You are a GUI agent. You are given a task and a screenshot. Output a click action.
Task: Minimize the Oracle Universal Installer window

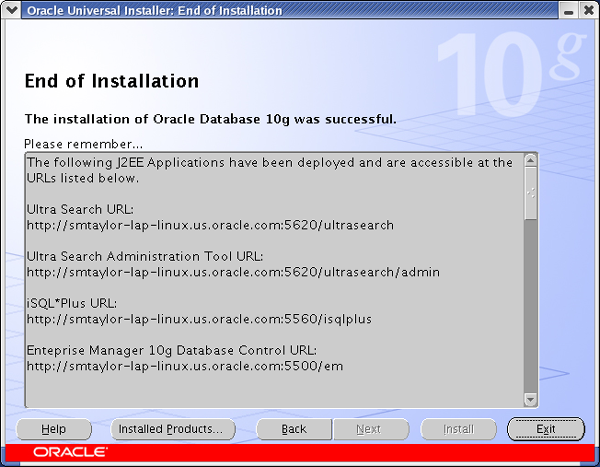point(567,11)
